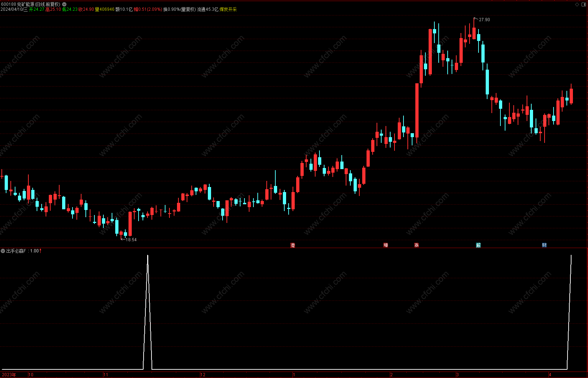Open the dropdown beside 兖矿能源 chart title
Viewport: 588px width, 378px height.
click(64, 4)
